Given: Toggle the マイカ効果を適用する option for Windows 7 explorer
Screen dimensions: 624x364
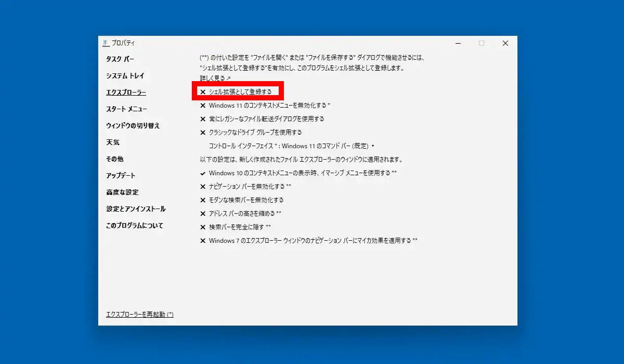Looking at the screenshot, I should (x=309, y=241).
